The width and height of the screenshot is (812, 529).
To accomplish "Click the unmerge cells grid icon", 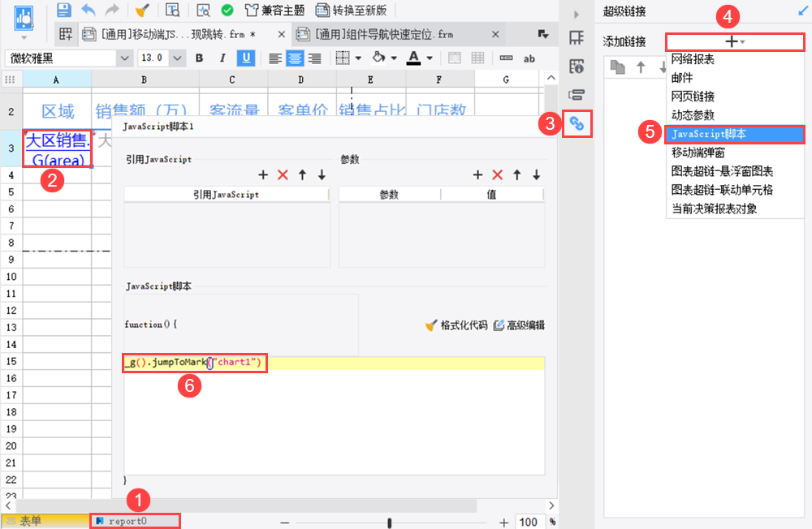I will pos(477,58).
